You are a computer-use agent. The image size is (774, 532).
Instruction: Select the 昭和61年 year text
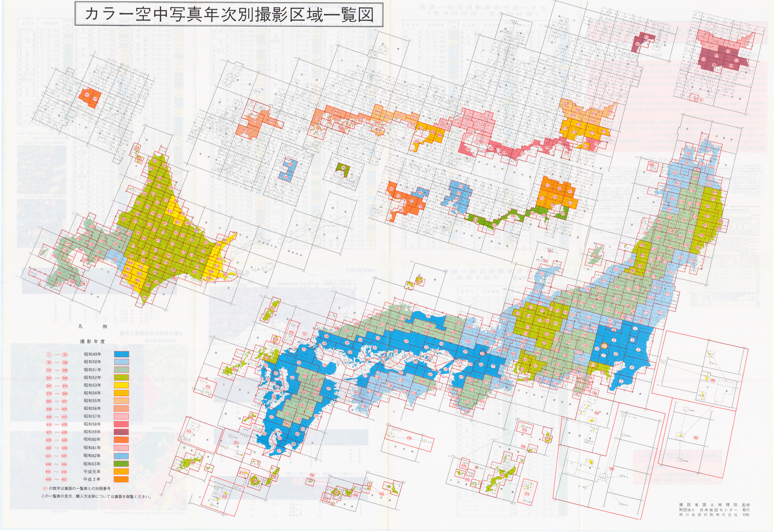[x=92, y=448]
